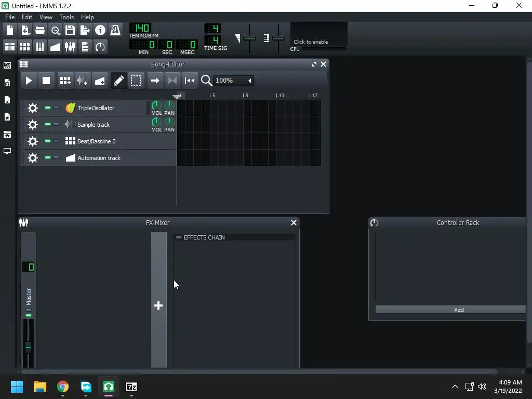The height and width of the screenshot is (399, 532).
Task: Show the Piano-Roll toolbar icon
Action: [x=40, y=46]
